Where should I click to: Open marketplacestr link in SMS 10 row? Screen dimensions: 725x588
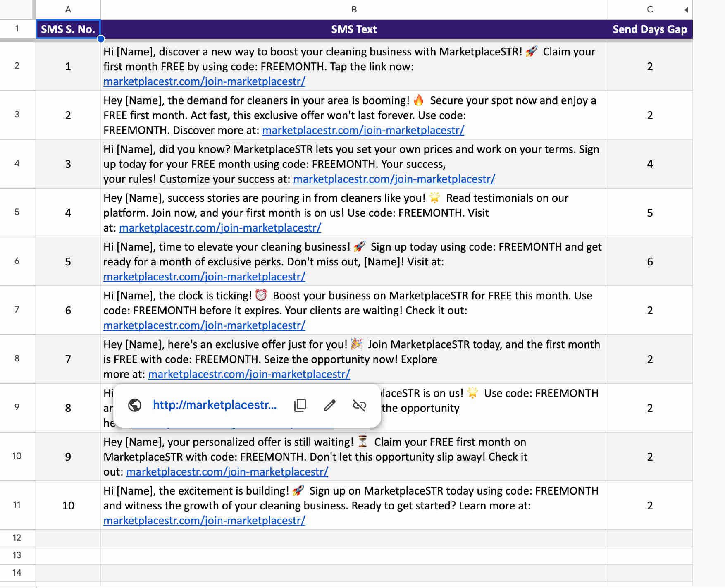[204, 521]
